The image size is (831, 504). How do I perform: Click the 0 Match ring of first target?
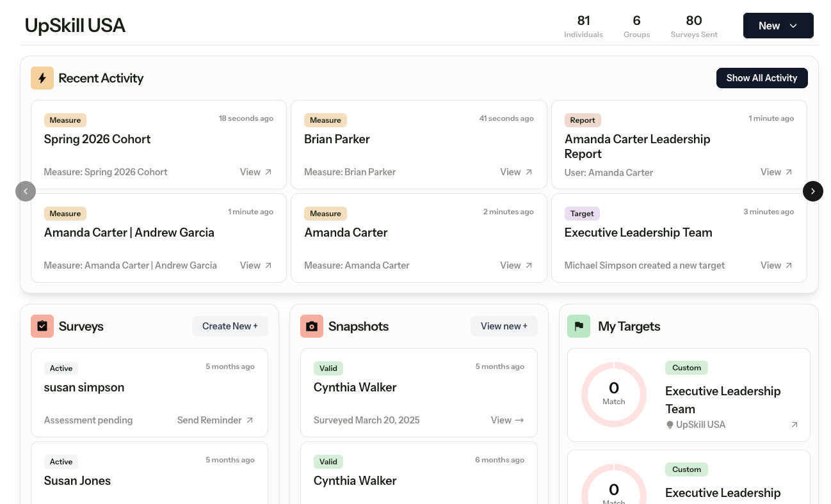614,395
